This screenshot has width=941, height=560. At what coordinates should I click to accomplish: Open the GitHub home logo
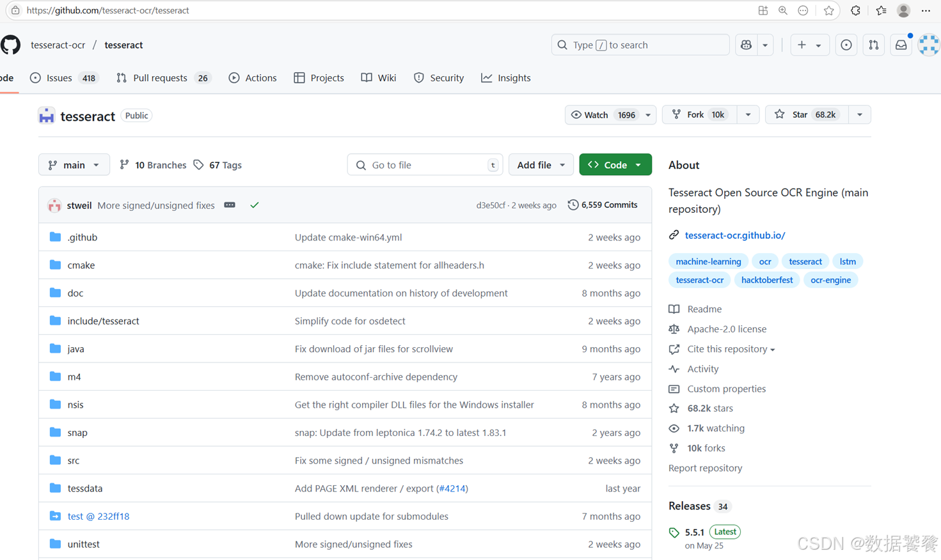(10, 45)
